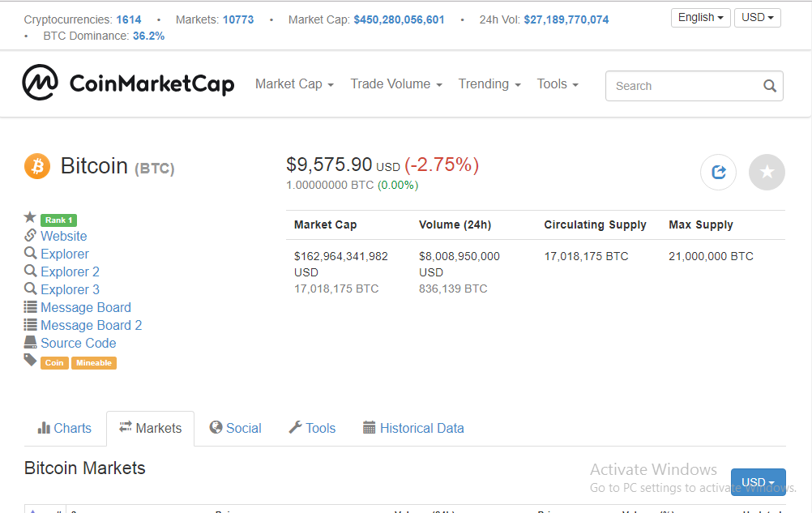
Task: Click the tag icon beside Coin label
Action: pyautogui.click(x=31, y=361)
